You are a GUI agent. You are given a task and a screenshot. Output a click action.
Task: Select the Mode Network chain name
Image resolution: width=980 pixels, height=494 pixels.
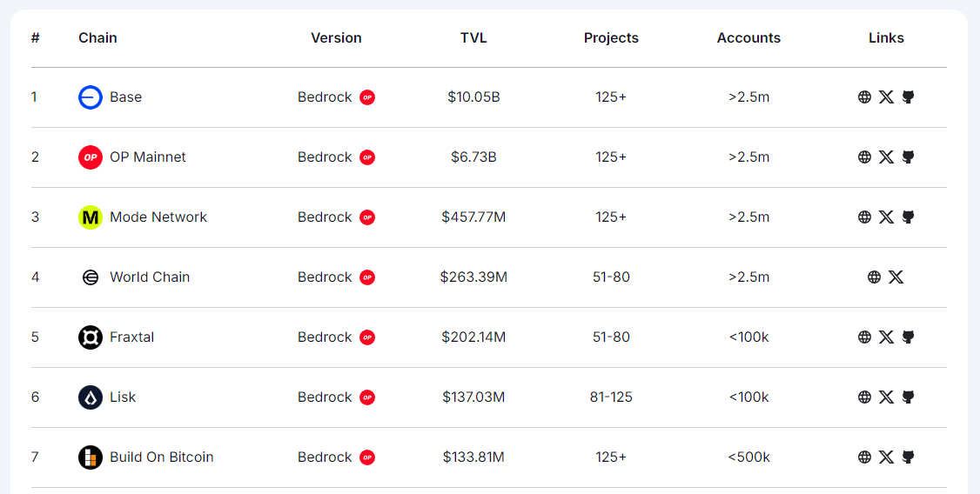click(x=158, y=217)
